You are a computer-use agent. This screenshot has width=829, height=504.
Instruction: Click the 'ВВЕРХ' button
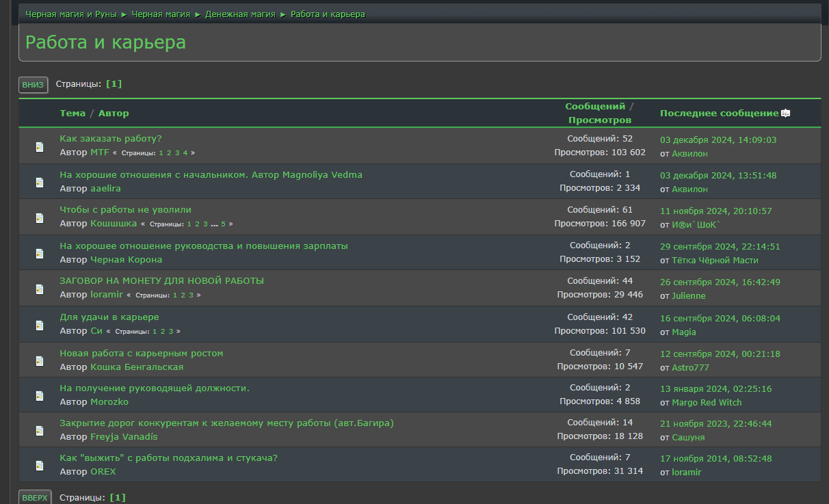35,498
